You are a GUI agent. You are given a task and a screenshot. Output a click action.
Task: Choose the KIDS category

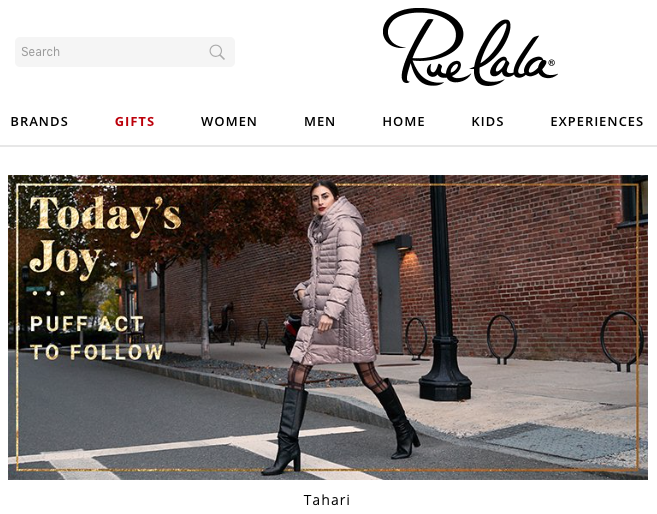(488, 121)
